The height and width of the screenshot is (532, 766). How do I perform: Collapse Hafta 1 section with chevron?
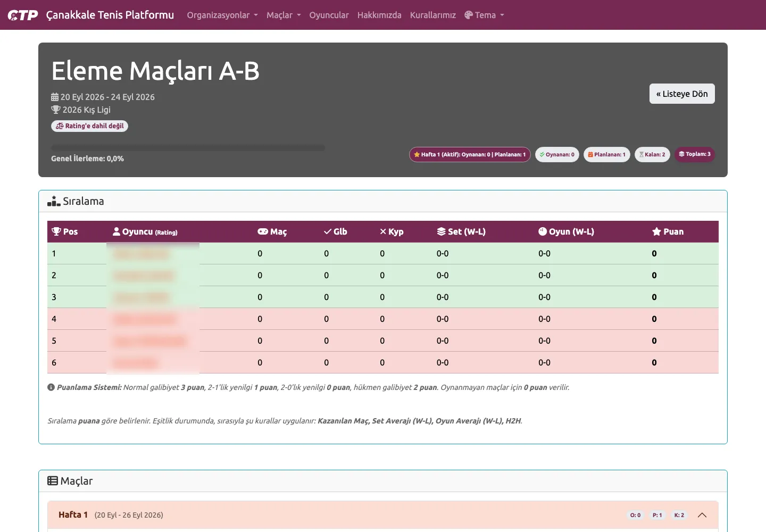click(x=702, y=515)
